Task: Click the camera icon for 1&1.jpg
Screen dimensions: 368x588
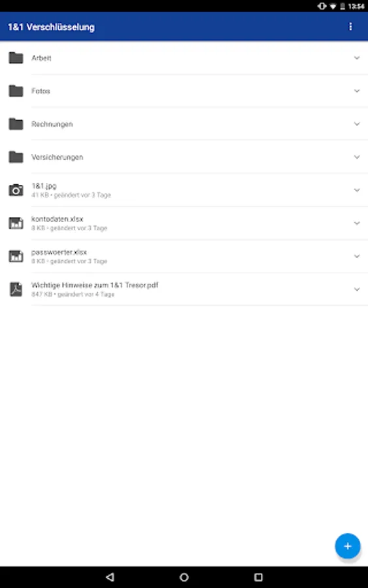Action: pyautogui.click(x=16, y=190)
